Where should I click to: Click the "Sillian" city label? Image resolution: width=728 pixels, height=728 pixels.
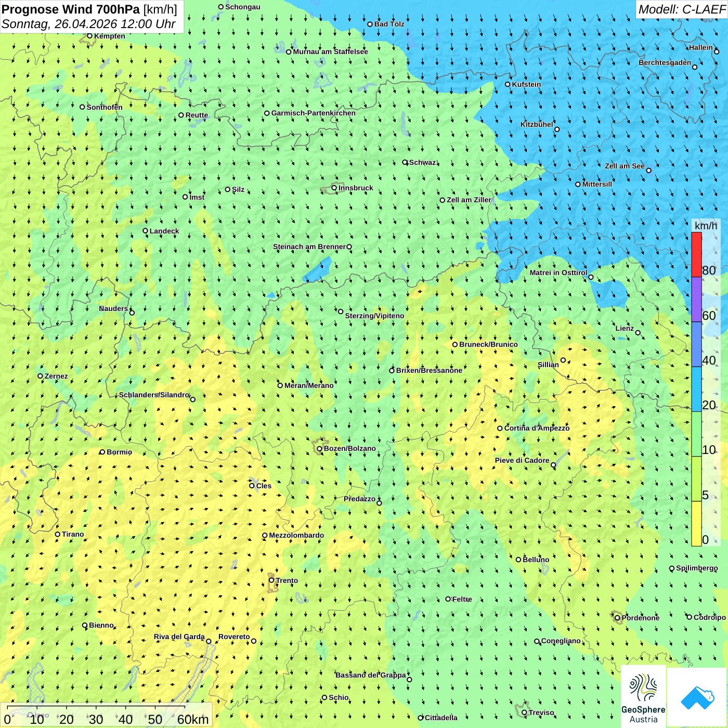(x=548, y=365)
